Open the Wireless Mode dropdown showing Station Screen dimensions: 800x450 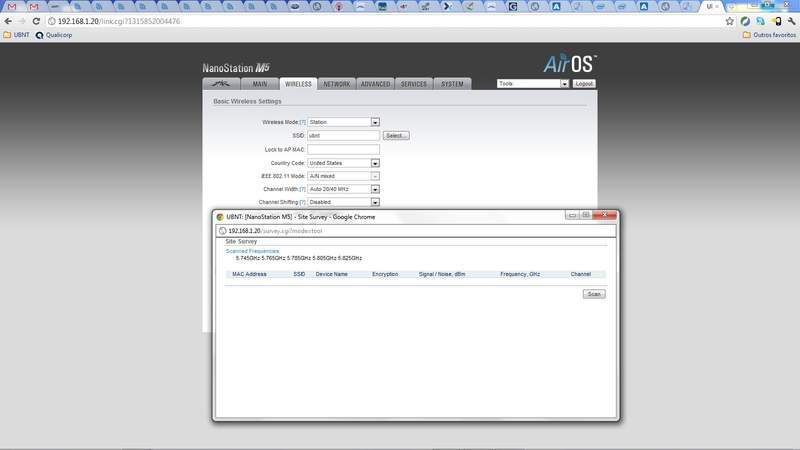click(x=343, y=122)
